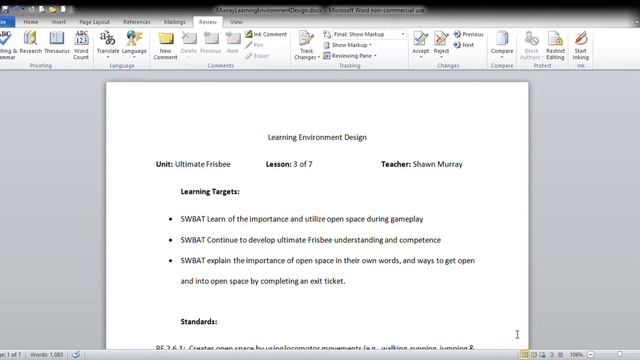Jump to Previous change in Changes group

469,34
